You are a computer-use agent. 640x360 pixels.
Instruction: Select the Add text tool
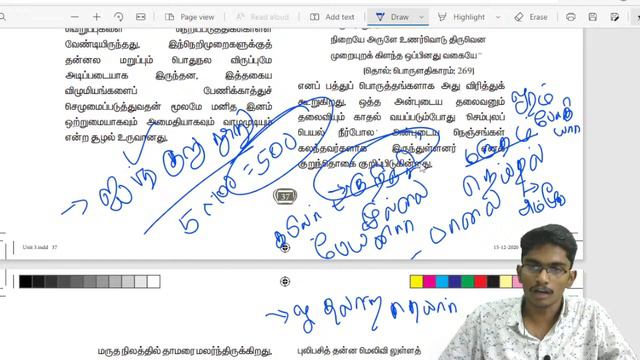[332, 17]
